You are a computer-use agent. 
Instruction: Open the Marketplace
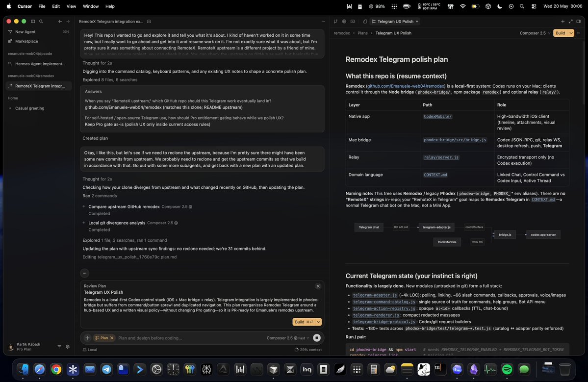pyautogui.click(x=39, y=41)
